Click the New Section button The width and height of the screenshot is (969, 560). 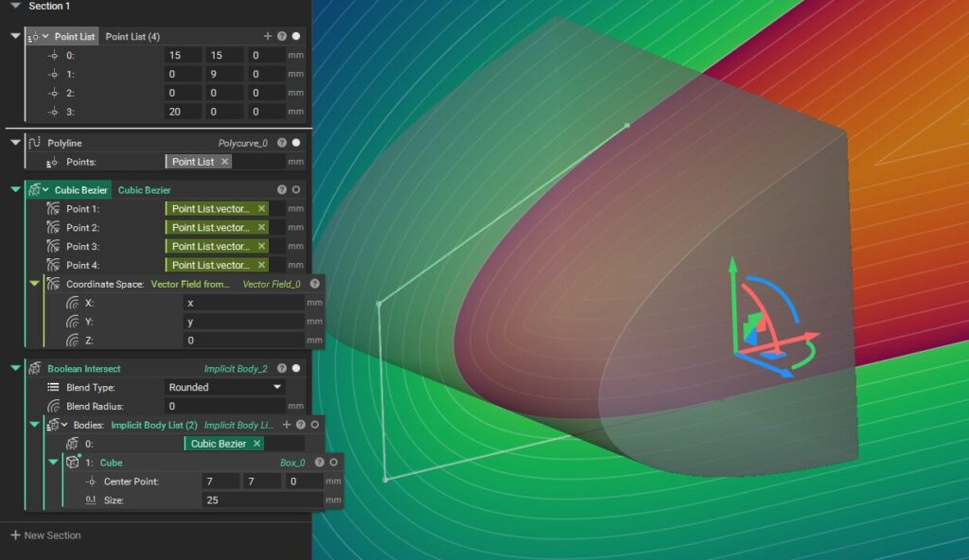coord(45,535)
